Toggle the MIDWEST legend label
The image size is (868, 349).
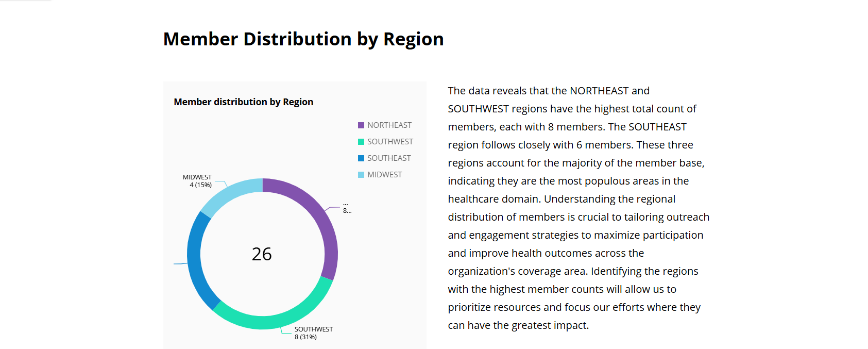384,175
